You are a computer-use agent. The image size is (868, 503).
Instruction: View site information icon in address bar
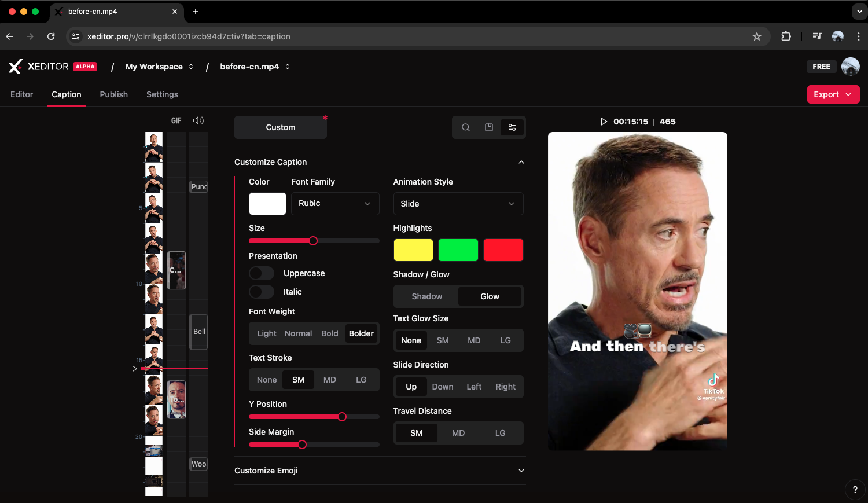[x=76, y=36]
